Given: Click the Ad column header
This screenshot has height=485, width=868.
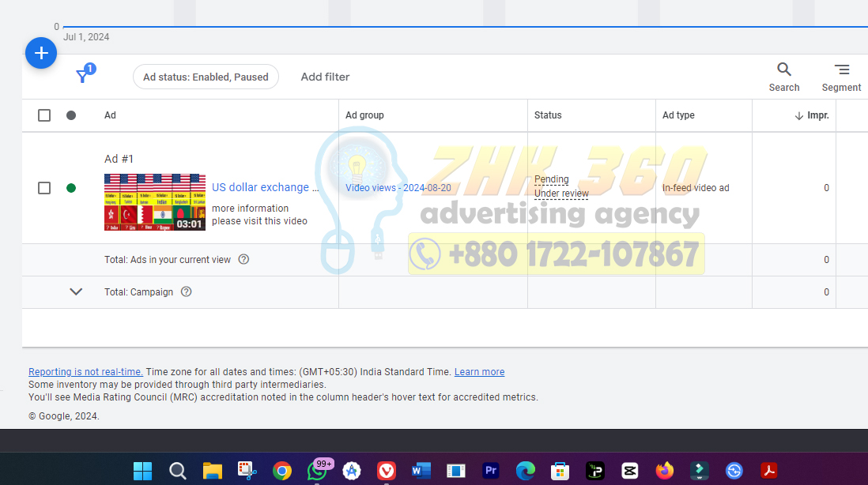Looking at the screenshot, I should (x=110, y=115).
